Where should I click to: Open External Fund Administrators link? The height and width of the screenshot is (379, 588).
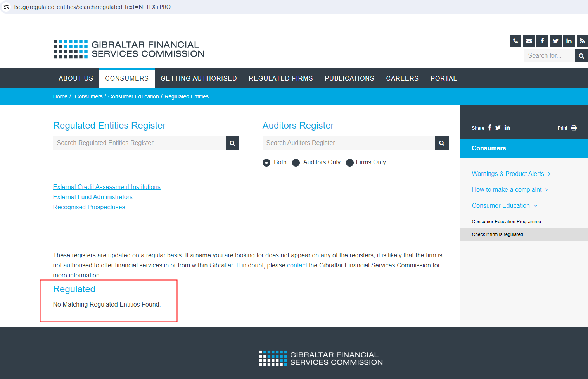coord(93,197)
